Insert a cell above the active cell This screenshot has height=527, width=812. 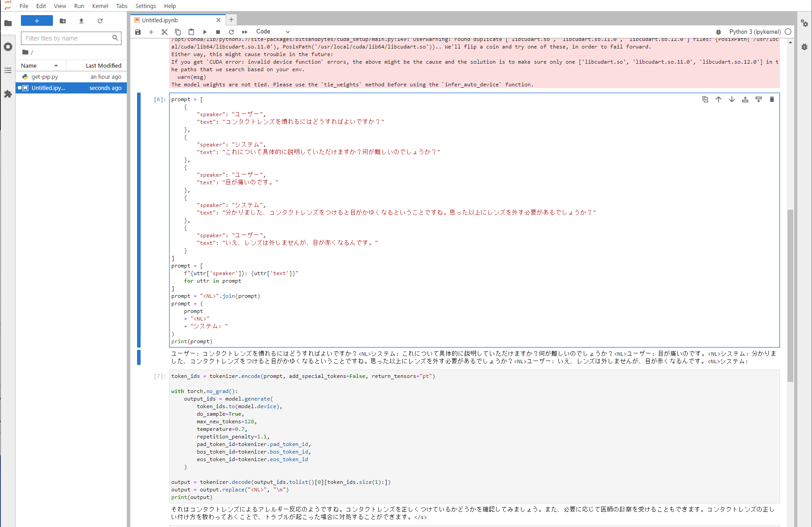tap(745, 99)
